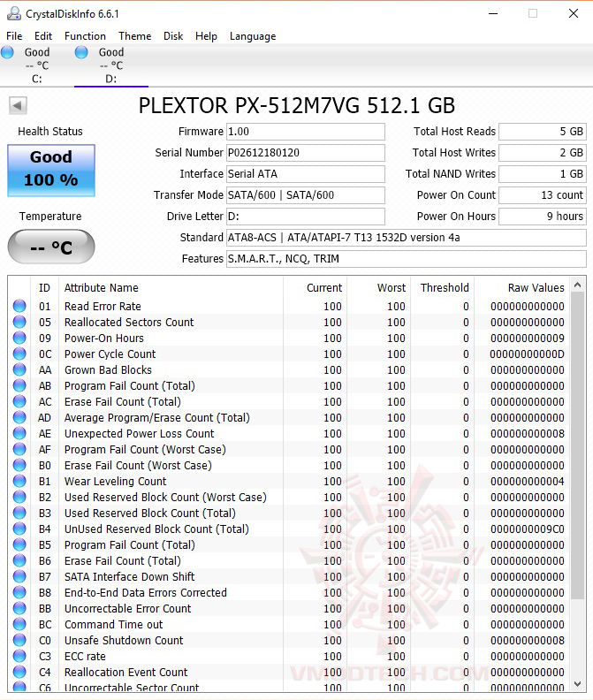Click status orb of Uncorrectable Error Count row
The height and width of the screenshot is (700, 593).
(19, 608)
